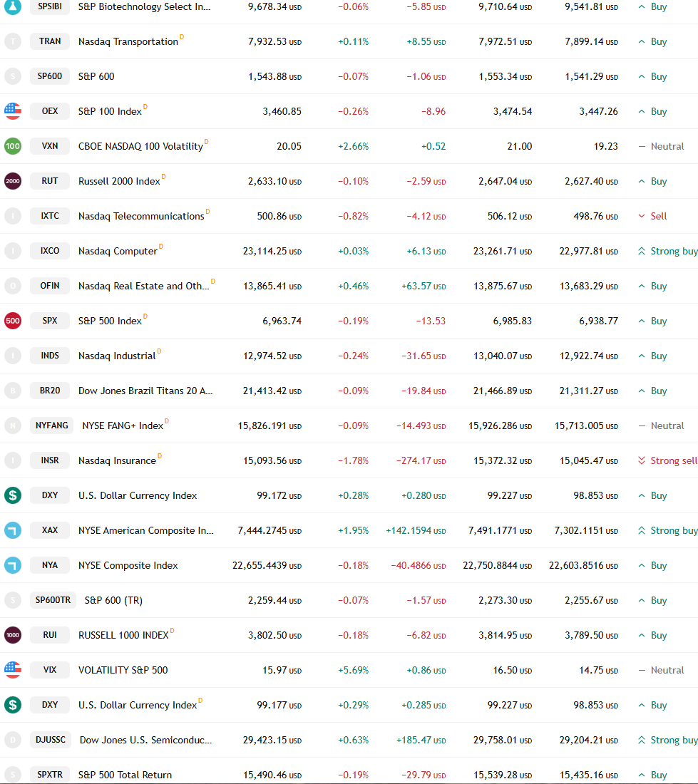Click the BR20 placeholder logo icon
This screenshot has width=698, height=784.
click(13, 391)
